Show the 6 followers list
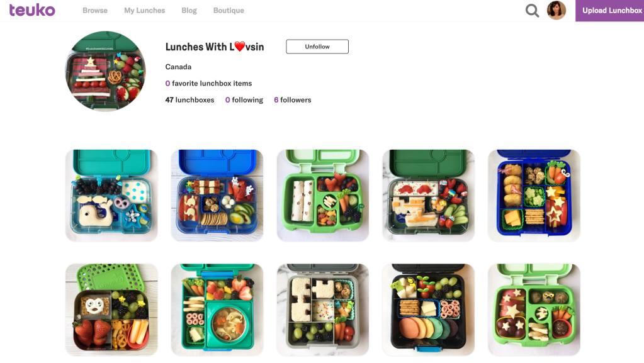The width and height of the screenshot is (644, 363). 293,100
